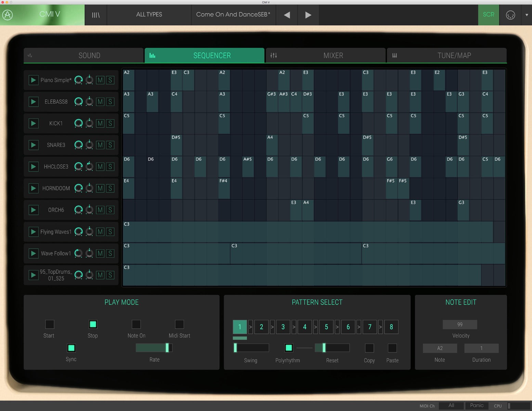Play the Wave Follow1 track
This screenshot has width=532, height=411.
(x=33, y=253)
